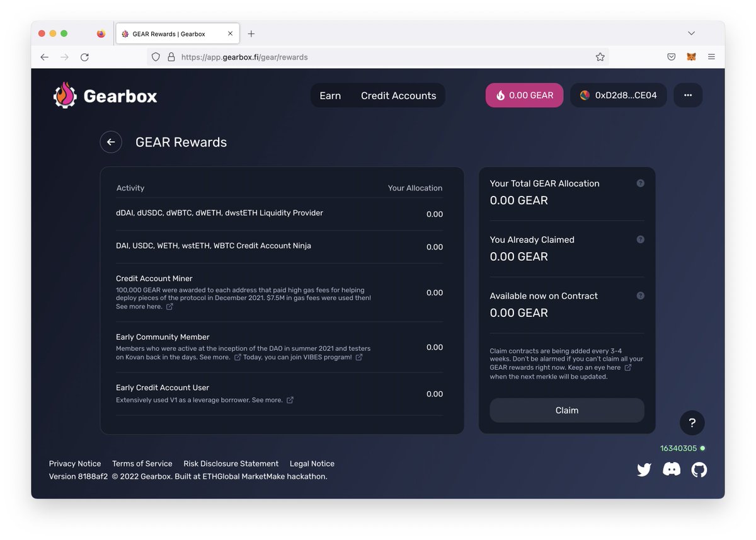The width and height of the screenshot is (756, 540).
Task: Open the Earn section
Action: click(x=330, y=96)
